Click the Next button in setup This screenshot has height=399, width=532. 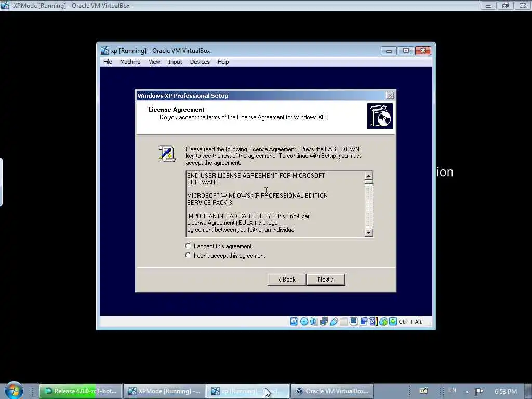tap(326, 279)
